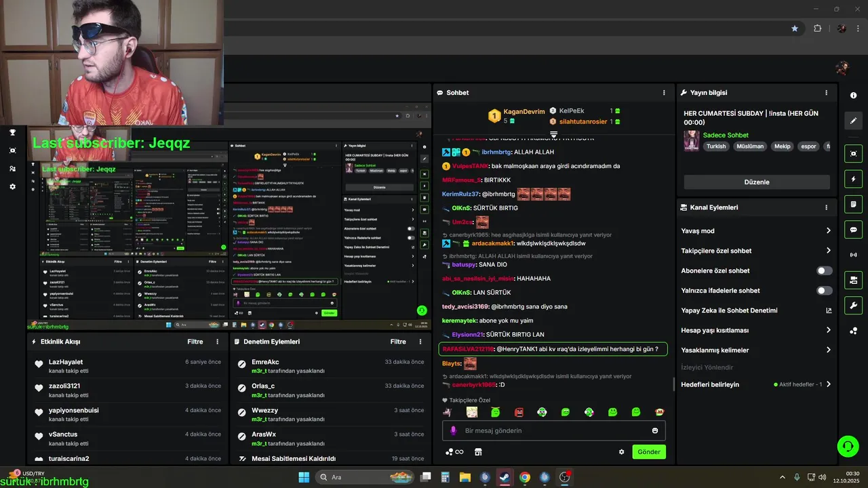The height and width of the screenshot is (488, 868).
Task: Open Sohbet panel three-dot menu
Action: click(x=664, y=93)
